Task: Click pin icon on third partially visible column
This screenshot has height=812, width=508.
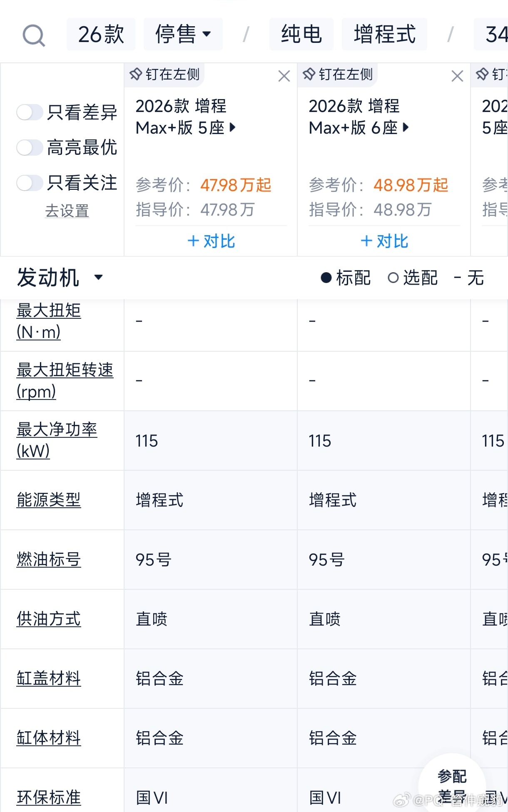Action: (x=482, y=75)
